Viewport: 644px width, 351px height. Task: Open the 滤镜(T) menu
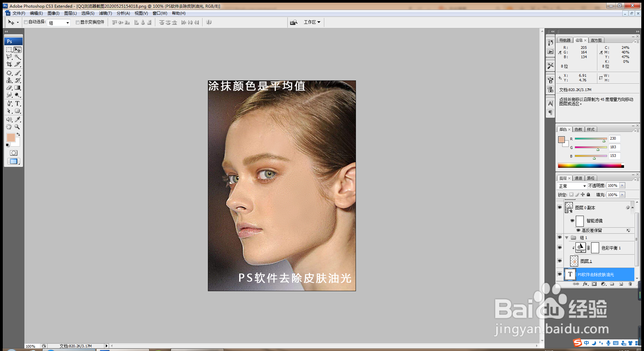click(x=105, y=13)
